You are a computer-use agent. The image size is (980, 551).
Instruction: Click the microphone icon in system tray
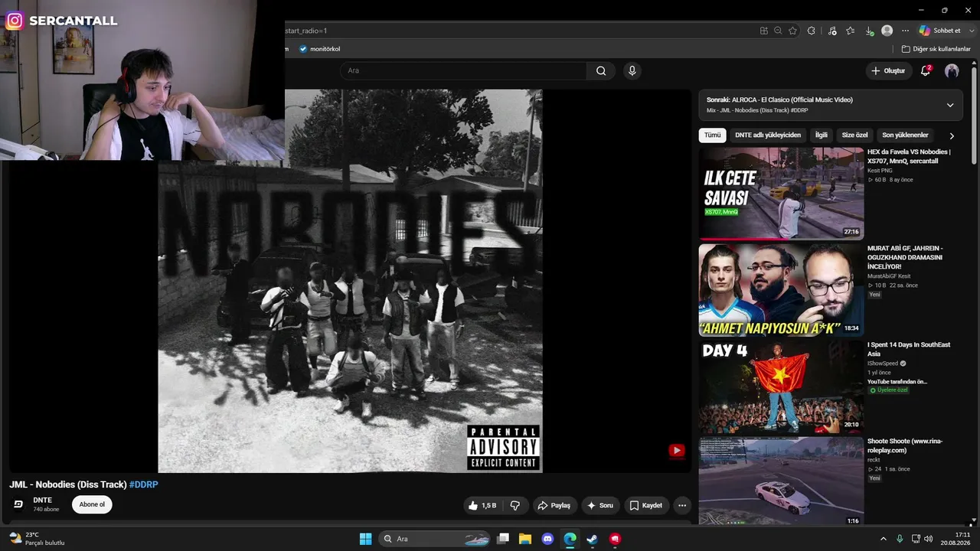click(900, 539)
